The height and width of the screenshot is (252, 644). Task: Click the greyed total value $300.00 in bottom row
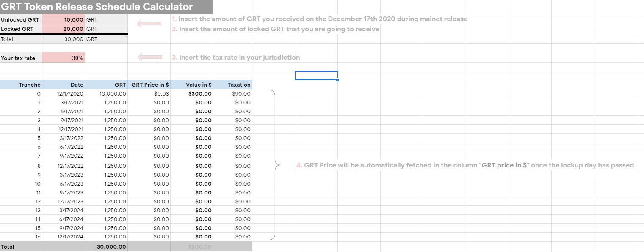[192, 247]
